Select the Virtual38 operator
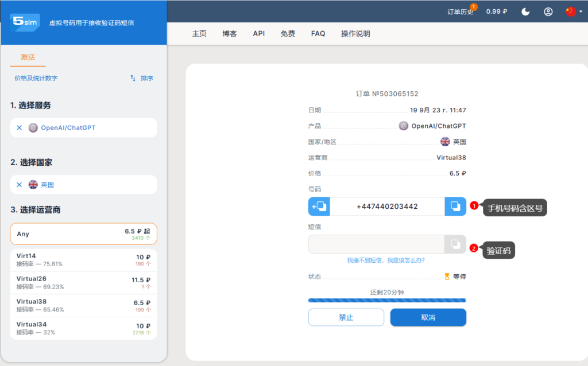The width and height of the screenshot is (588, 366). [83, 305]
